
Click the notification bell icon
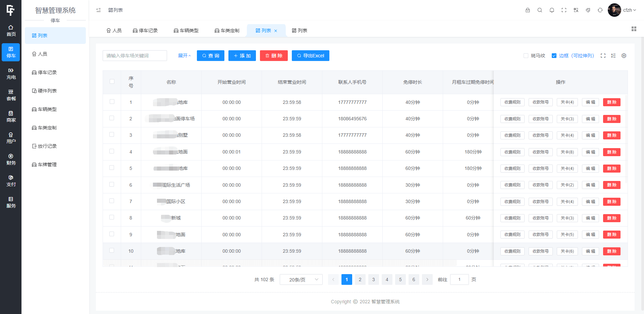click(552, 10)
